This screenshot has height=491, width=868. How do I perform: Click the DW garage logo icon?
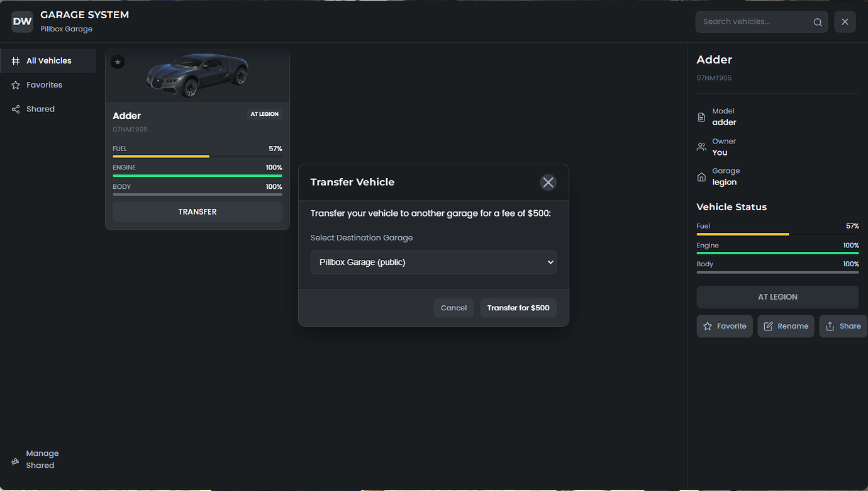pos(22,21)
